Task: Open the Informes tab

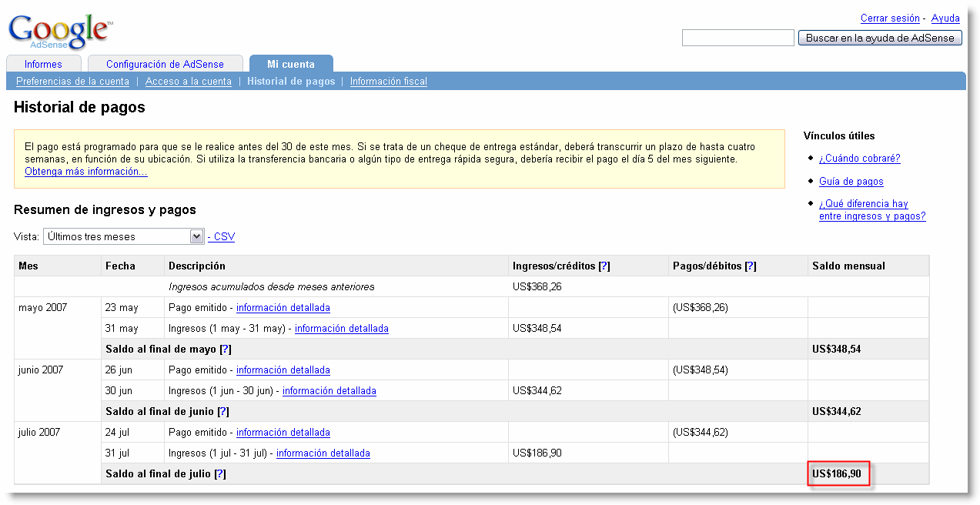Action: [x=43, y=65]
